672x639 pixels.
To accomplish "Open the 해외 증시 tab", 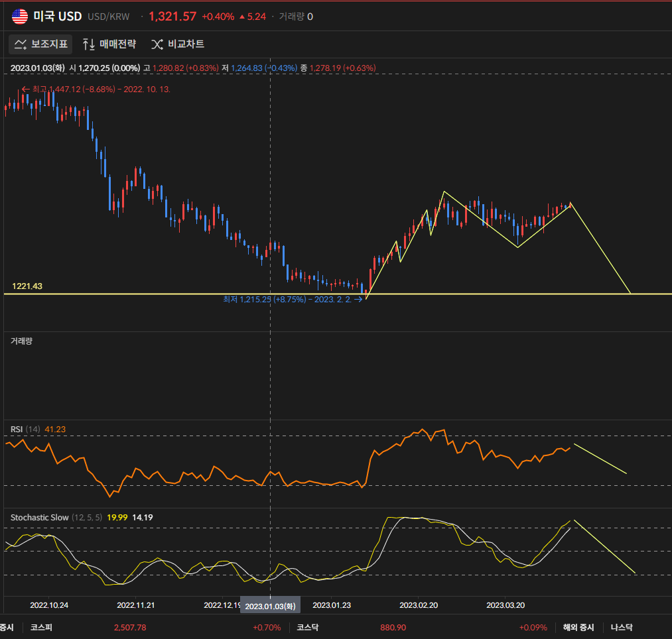I will pyautogui.click(x=578, y=628).
